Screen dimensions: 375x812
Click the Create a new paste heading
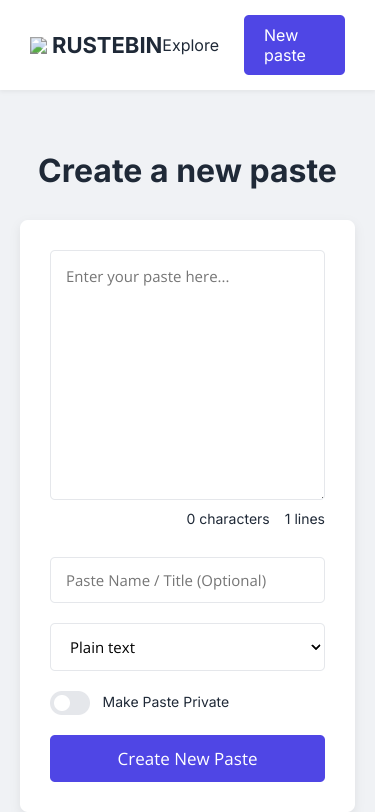pos(188,171)
